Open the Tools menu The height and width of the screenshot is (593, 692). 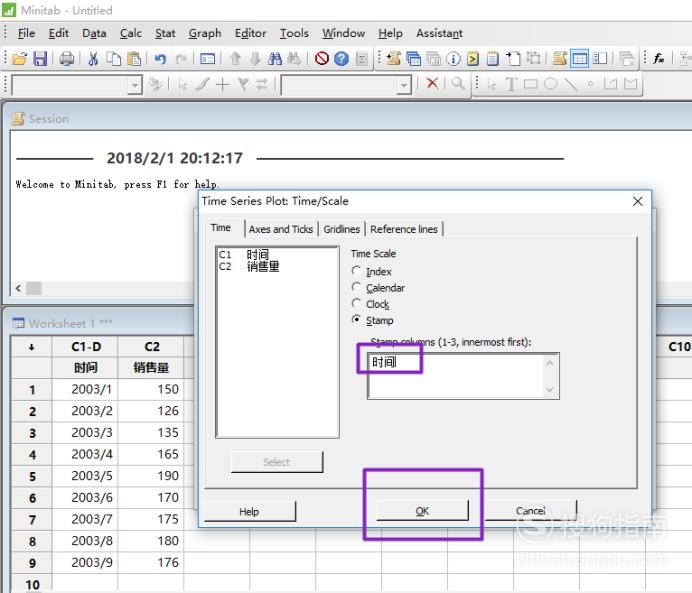(x=294, y=33)
